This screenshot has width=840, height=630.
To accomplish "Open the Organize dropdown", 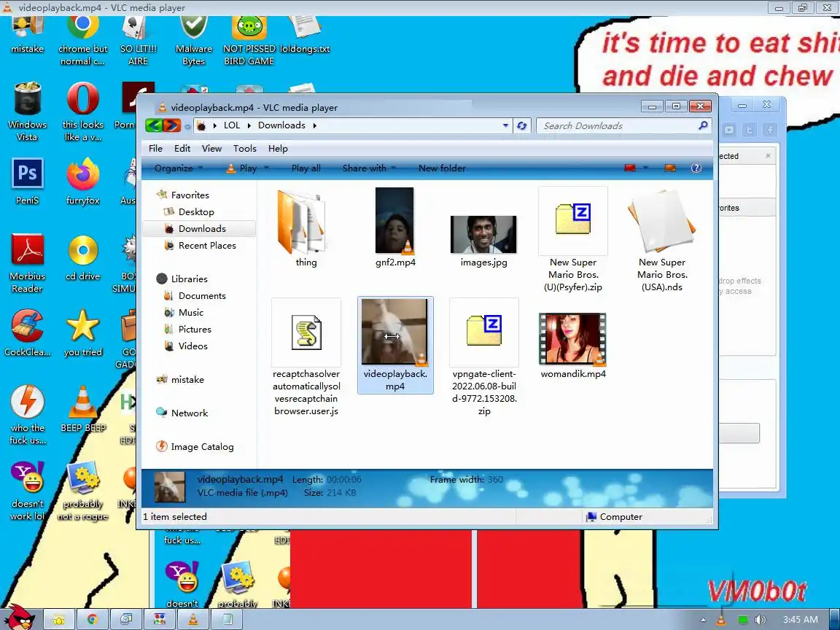I will click(x=178, y=168).
